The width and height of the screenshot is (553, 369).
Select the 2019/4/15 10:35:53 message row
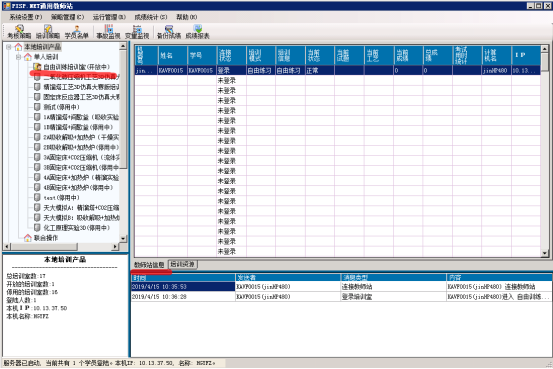341,286
